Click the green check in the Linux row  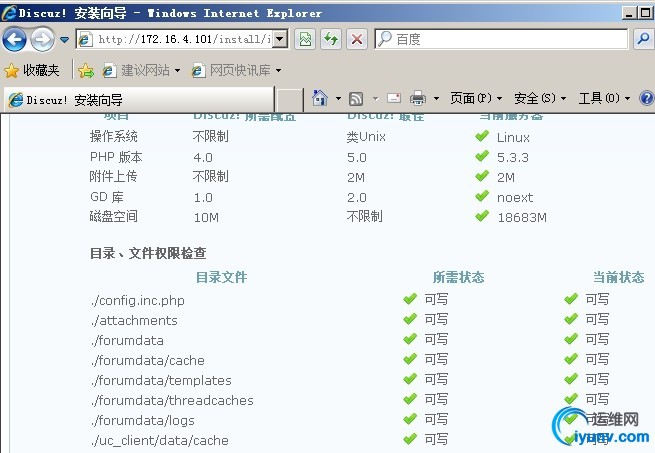[482, 136]
